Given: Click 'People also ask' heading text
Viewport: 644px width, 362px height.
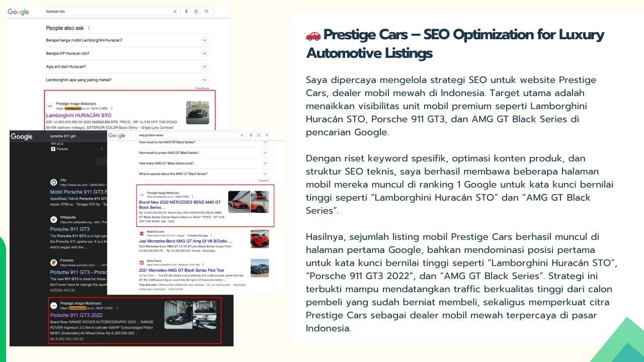Looking at the screenshot, I should tap(65, 28).
